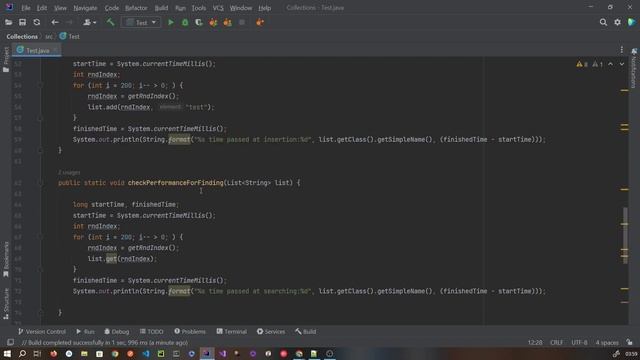Toggle tool window bars icon in status bar

coord(10,342)
